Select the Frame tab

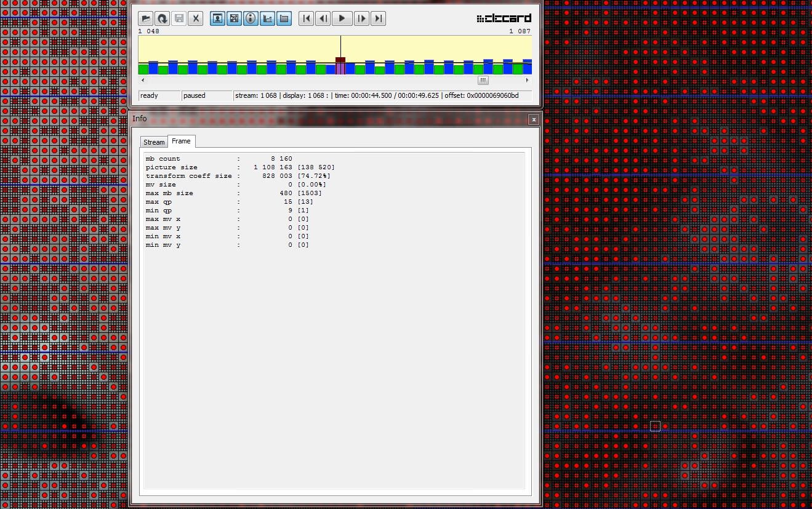click(181, 142)
